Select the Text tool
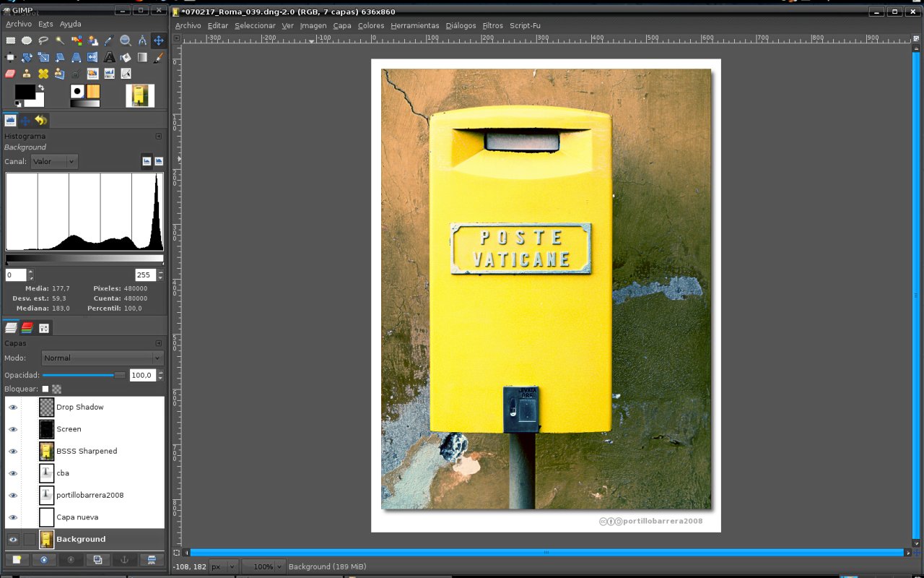The height and width of the screenshot is (578, 924). pos(109,57)
